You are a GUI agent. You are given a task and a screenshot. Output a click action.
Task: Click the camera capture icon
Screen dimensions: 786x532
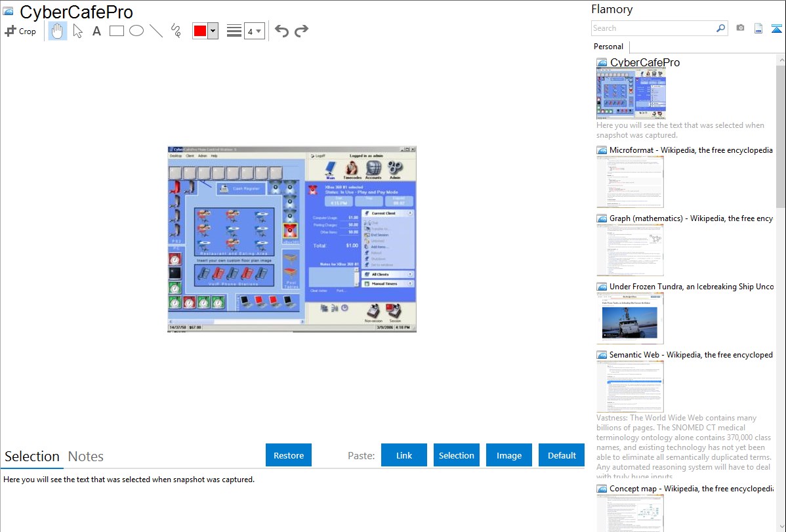740,28
